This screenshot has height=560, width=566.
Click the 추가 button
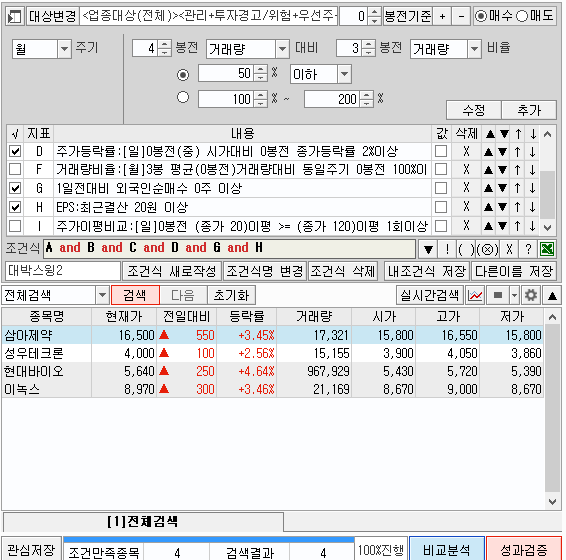click(529, 110)
